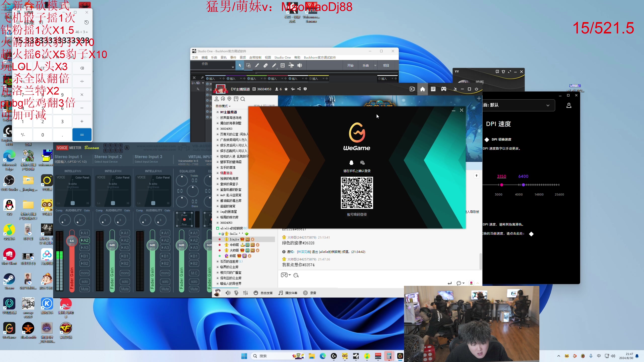Viewport: 644px width, 362px height.
Task: Open the YY location pin icon
Action: point(229,99)
